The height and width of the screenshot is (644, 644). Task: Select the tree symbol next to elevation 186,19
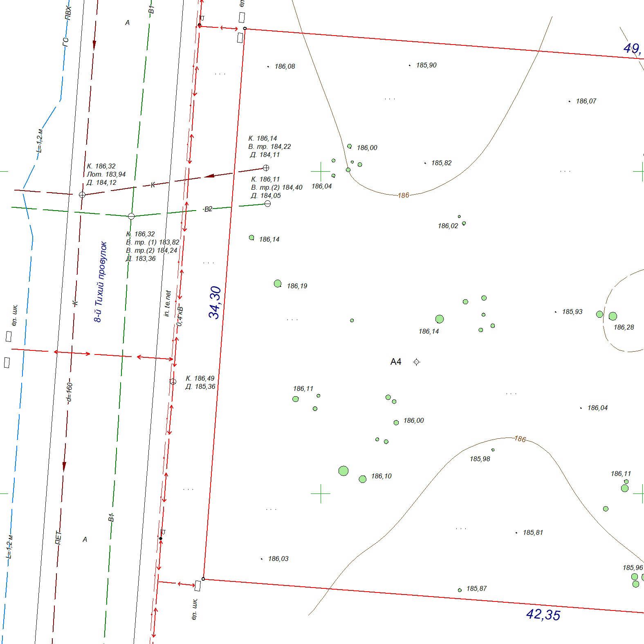(278, 283)
